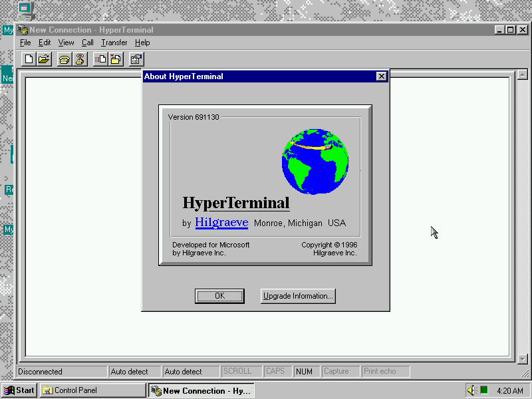Click the Connect telephone toolbar icon
Viewport: 532px width, 399px height.
tap(64, 59)
